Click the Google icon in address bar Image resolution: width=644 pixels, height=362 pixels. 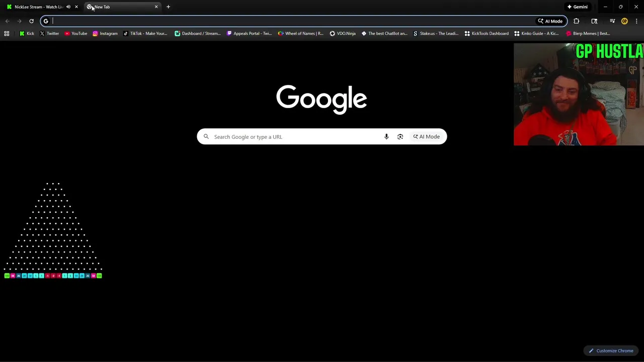[x=46, y=21]
